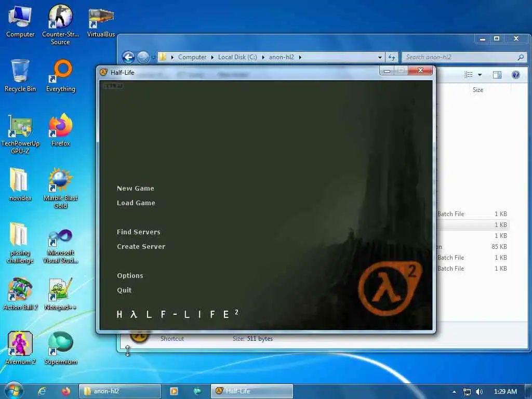Image resolution: width=532 pixels, height=399 pixels.
Task: Open Firefox pinned on taskbar
Action: tap(66, 391)
